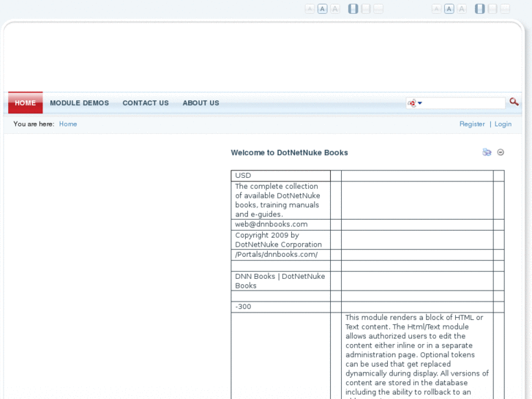
Task: Open the Module Demos menu
Action: [79, 103]
